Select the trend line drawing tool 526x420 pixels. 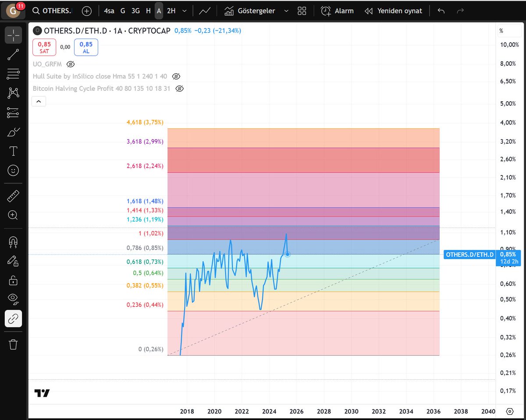click(13, 54)
